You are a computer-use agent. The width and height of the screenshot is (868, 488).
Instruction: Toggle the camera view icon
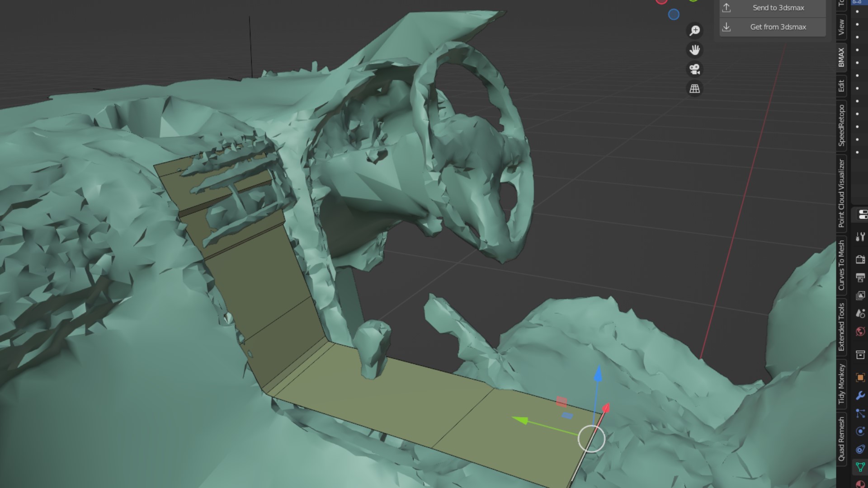click(x=695, y=69)
